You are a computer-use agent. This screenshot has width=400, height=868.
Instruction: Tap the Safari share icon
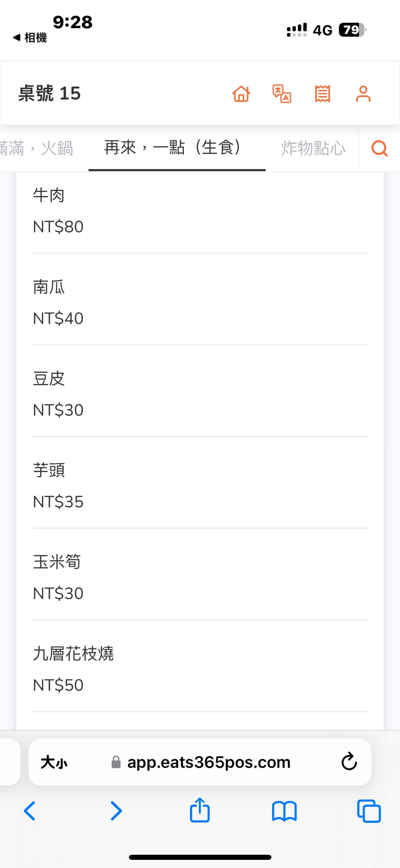tap(200, 811)
